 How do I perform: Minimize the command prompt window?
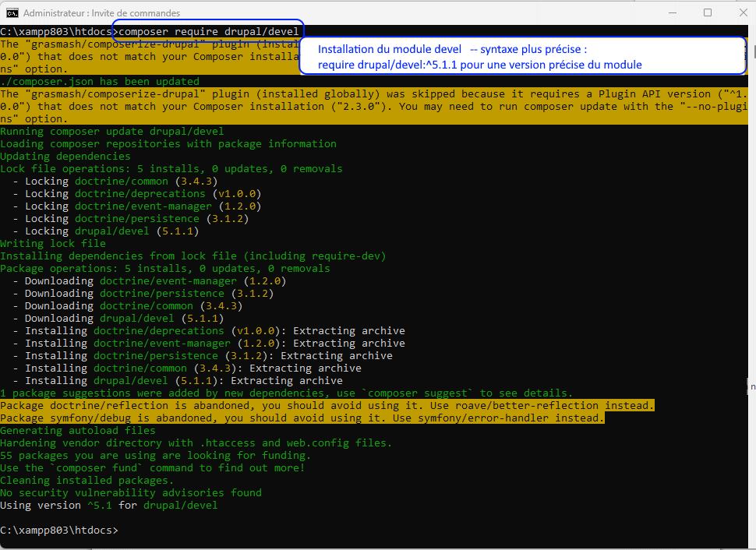(672, 13)
